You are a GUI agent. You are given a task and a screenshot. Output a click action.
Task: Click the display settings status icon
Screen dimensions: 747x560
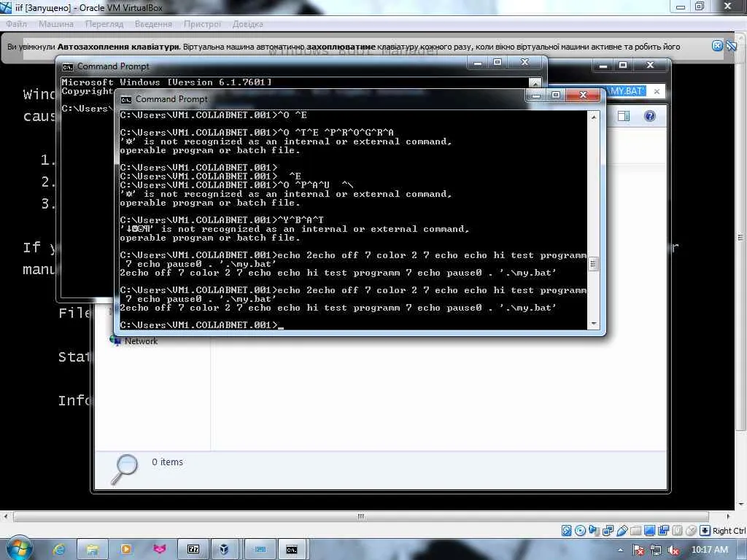649,531
